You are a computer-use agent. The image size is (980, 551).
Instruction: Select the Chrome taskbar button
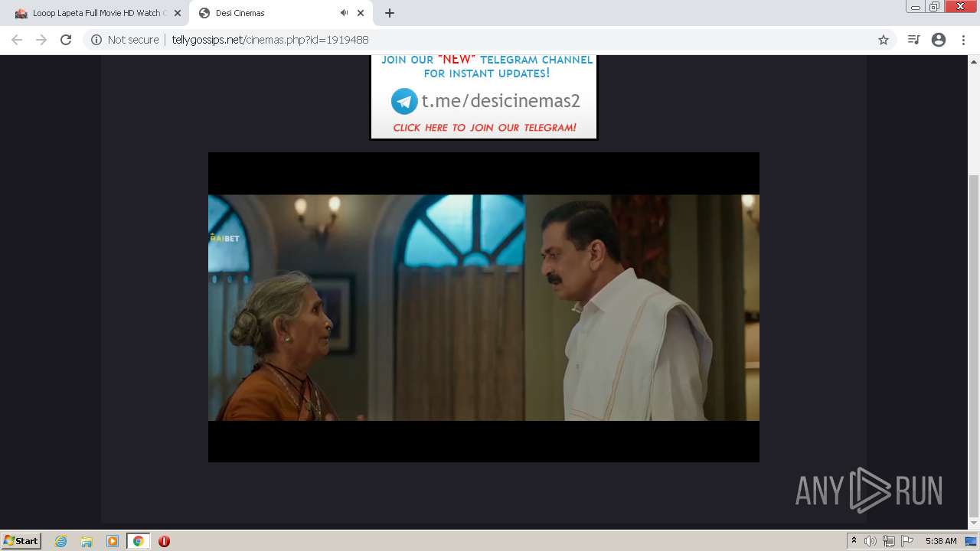[x=138, y=541]
